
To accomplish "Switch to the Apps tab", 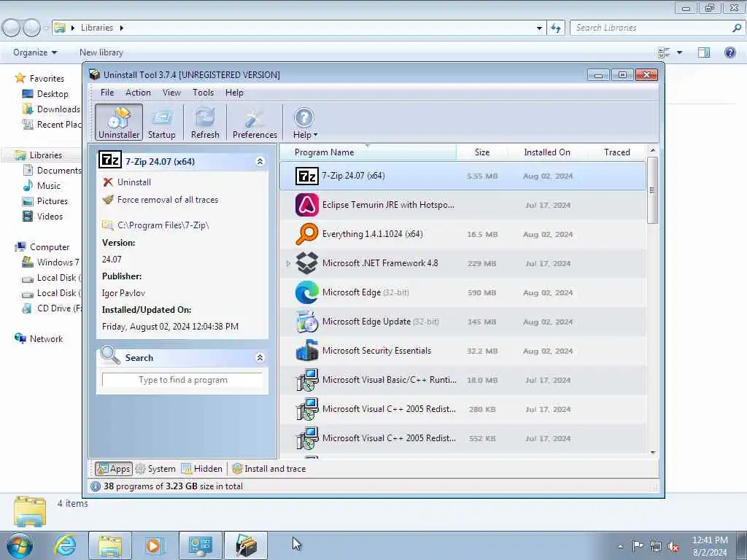I will coord(113,469).
